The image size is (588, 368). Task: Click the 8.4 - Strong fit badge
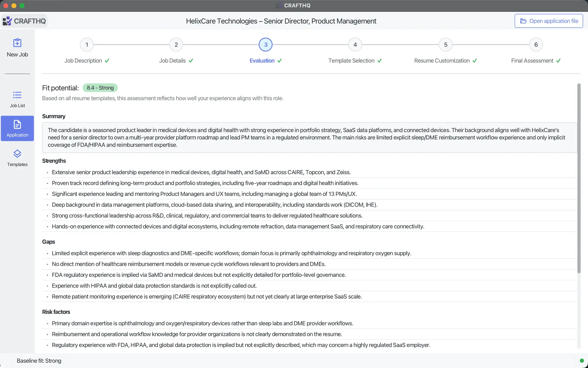[100, 88]
